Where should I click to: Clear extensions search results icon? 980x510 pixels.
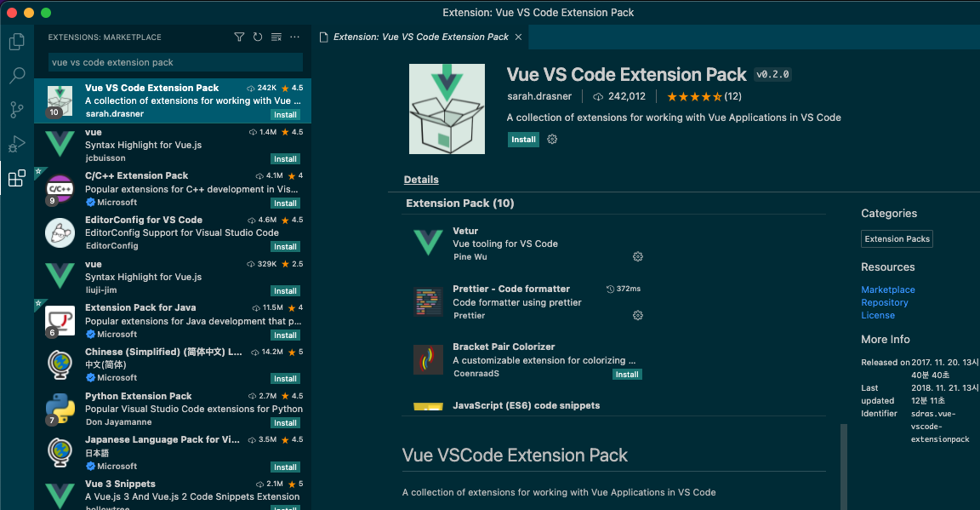coord(276,37)
